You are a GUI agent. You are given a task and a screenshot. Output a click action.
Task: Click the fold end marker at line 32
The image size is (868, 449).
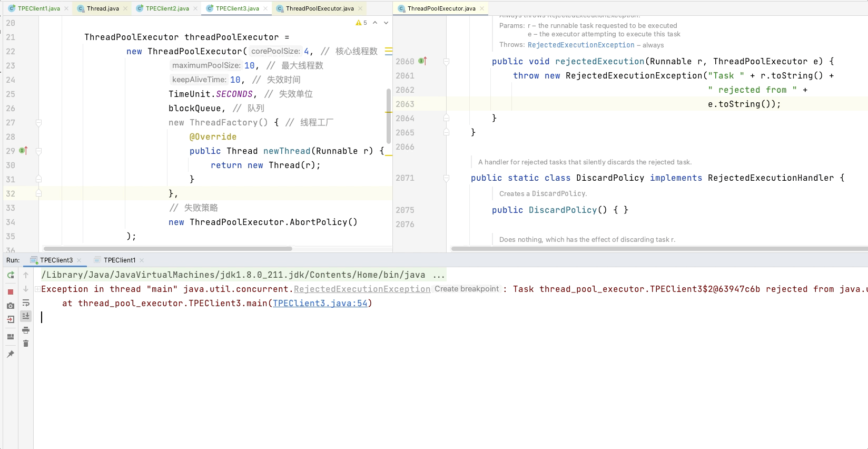tap(38, 193)
